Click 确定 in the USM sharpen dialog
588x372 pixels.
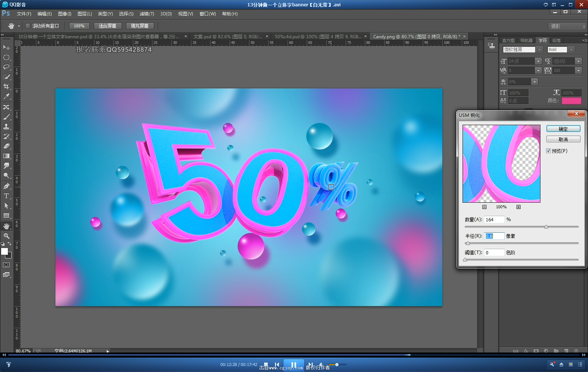(563, 128)
